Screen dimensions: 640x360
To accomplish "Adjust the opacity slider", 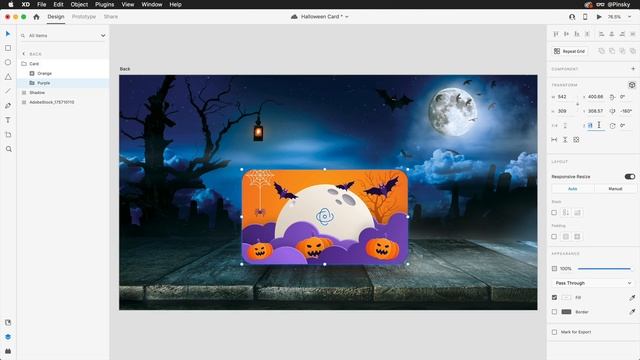I will coord(604,269).
